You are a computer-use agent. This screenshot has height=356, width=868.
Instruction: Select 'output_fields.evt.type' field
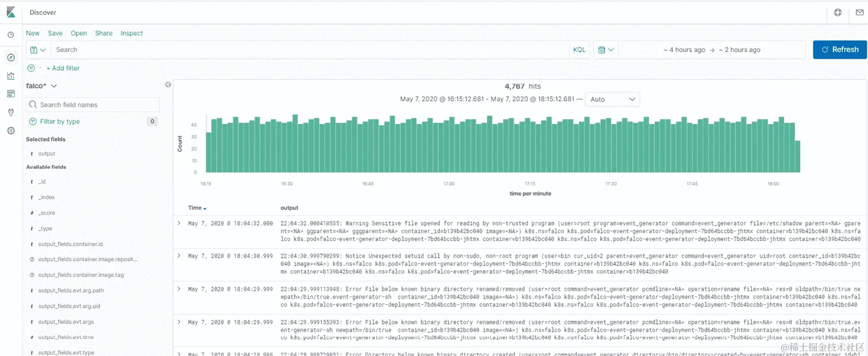[x=66, y=352]
